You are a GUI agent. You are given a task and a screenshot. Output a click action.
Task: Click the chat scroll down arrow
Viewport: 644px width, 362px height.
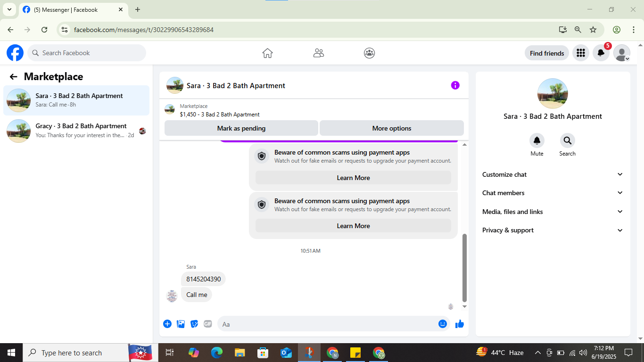pos(464,307)
